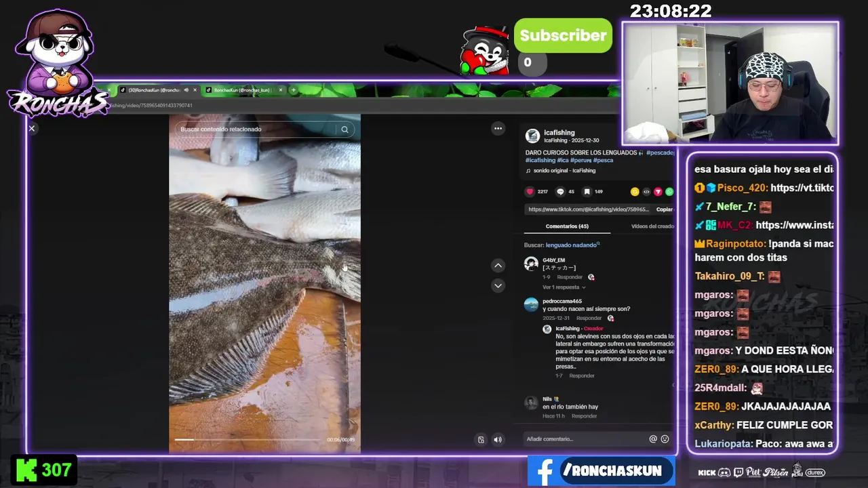
Task: Click the Facebook /RONCHASKUN banner
Action: pos(601,471)
